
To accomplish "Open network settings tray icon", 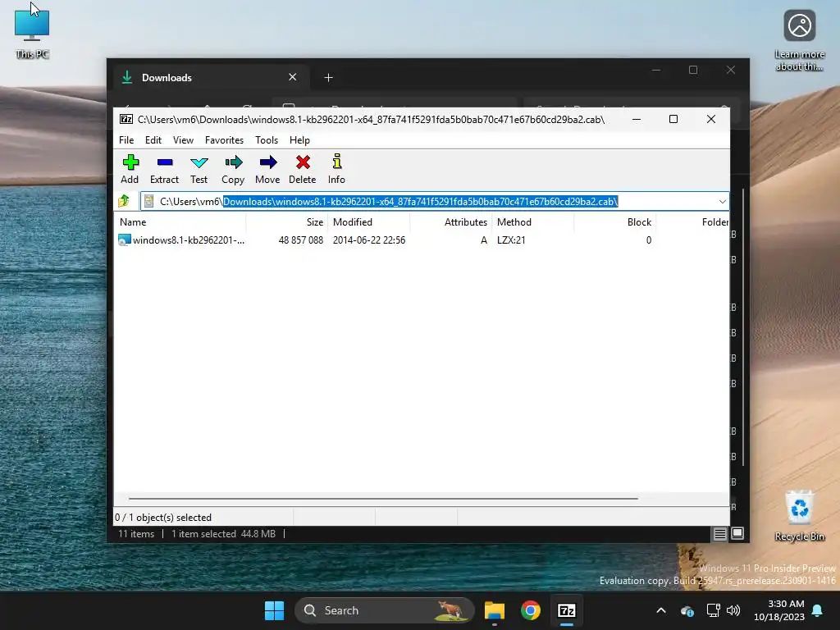I will [x=713, y=610].
